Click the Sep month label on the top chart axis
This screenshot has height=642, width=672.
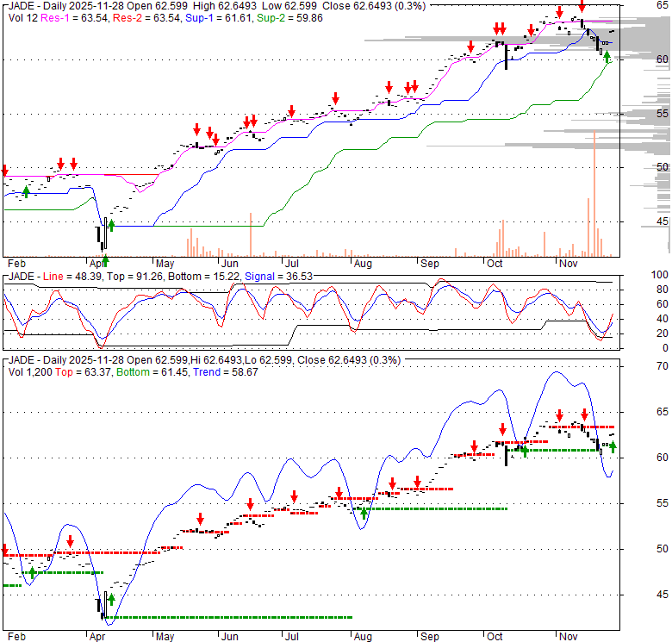tap(428, 262)
